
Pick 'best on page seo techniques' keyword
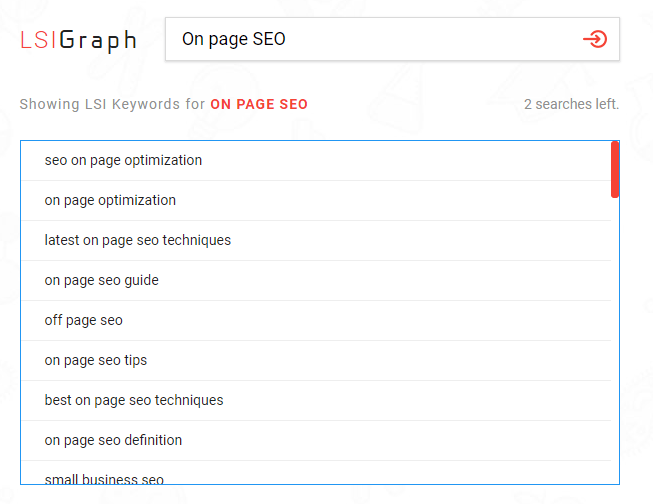[316, 401]
